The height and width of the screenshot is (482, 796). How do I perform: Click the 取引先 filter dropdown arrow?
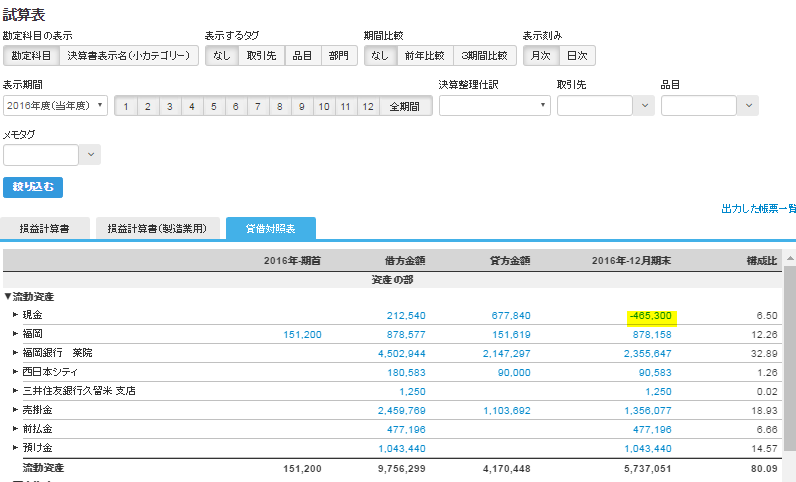[644, 106]
